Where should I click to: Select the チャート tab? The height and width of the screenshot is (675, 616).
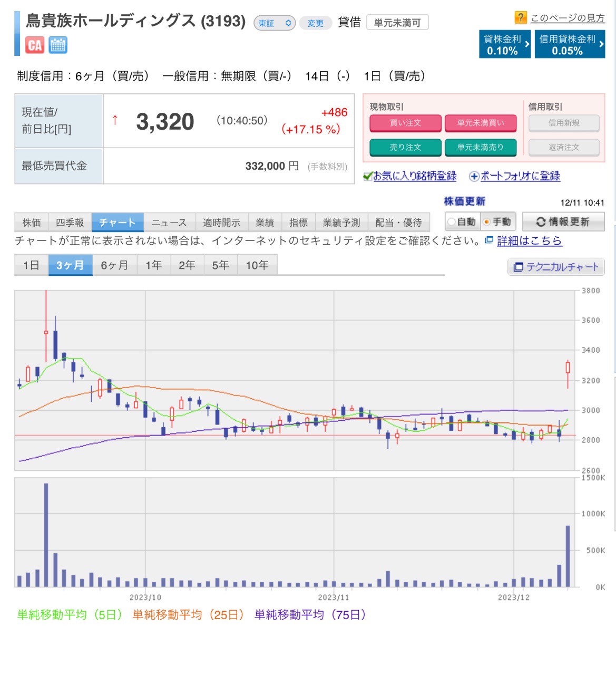point(118,223)
